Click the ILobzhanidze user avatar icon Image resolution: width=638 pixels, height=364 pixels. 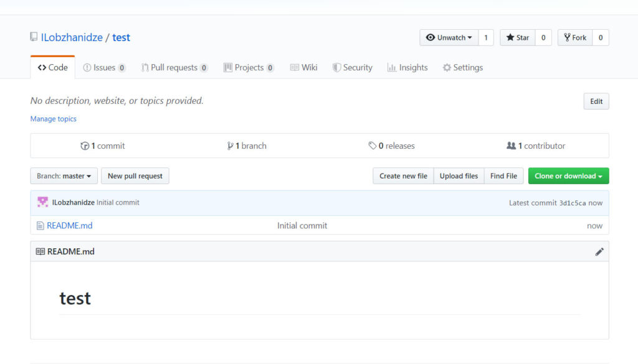pyautogui.click(x=42, y=202)
